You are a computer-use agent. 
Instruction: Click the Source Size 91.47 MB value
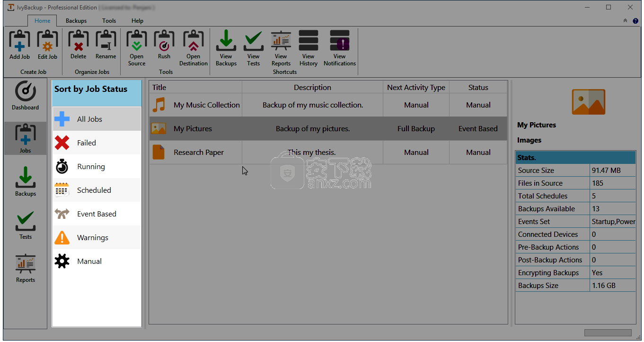pyautogui.click(x=606, y=171)
